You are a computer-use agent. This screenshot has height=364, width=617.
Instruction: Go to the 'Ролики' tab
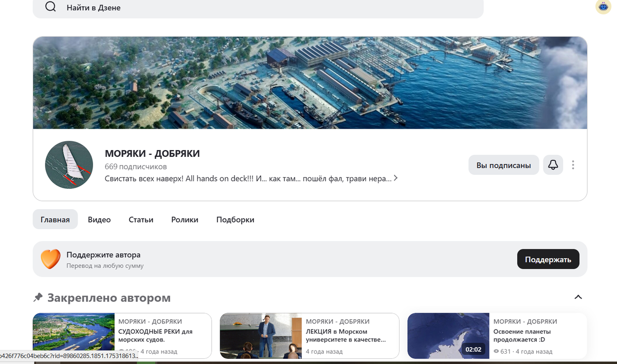[x=185, y=220]
